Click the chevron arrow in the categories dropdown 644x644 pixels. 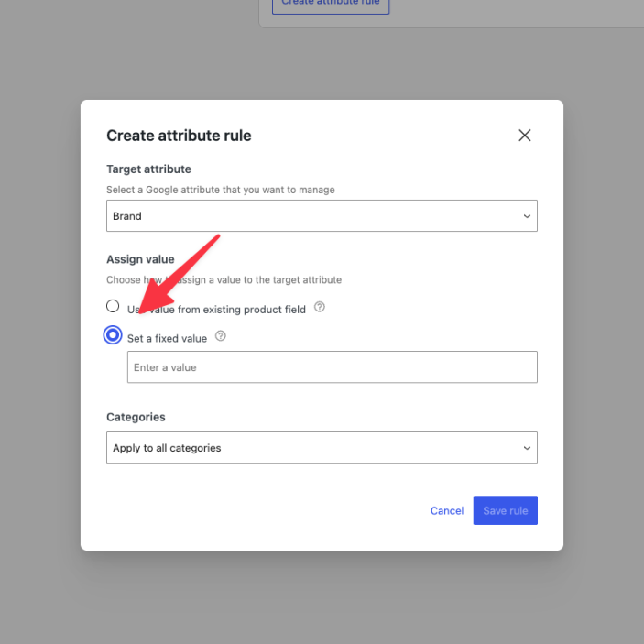coord(527,448)
